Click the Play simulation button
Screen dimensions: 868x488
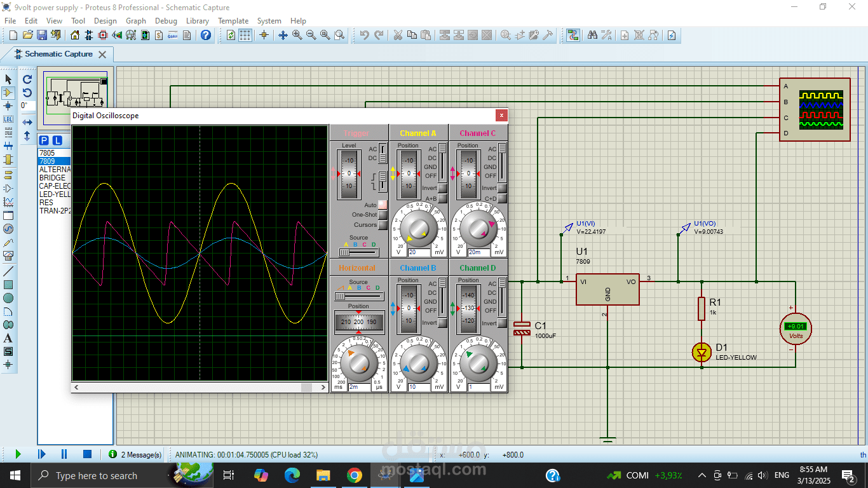18,454
